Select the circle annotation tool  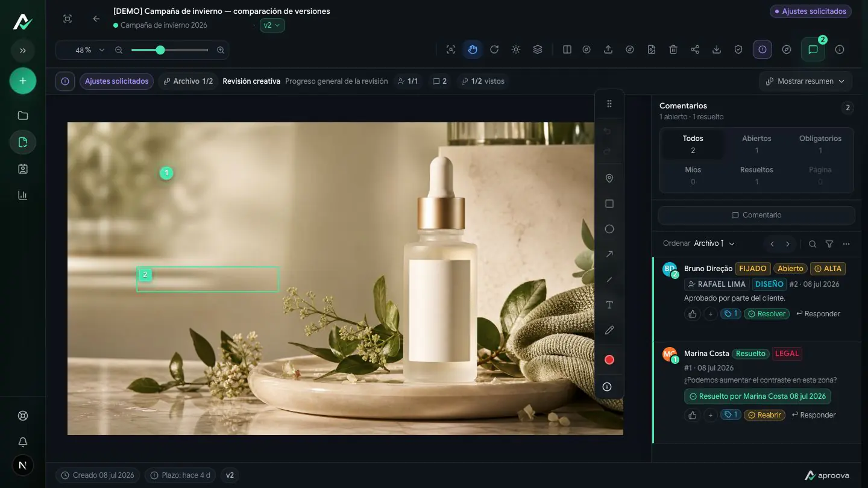click(x=609, y=229)
